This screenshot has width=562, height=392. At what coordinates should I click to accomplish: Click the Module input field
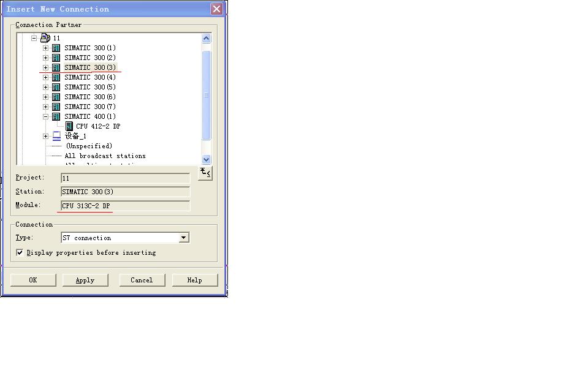coord(126,206)
